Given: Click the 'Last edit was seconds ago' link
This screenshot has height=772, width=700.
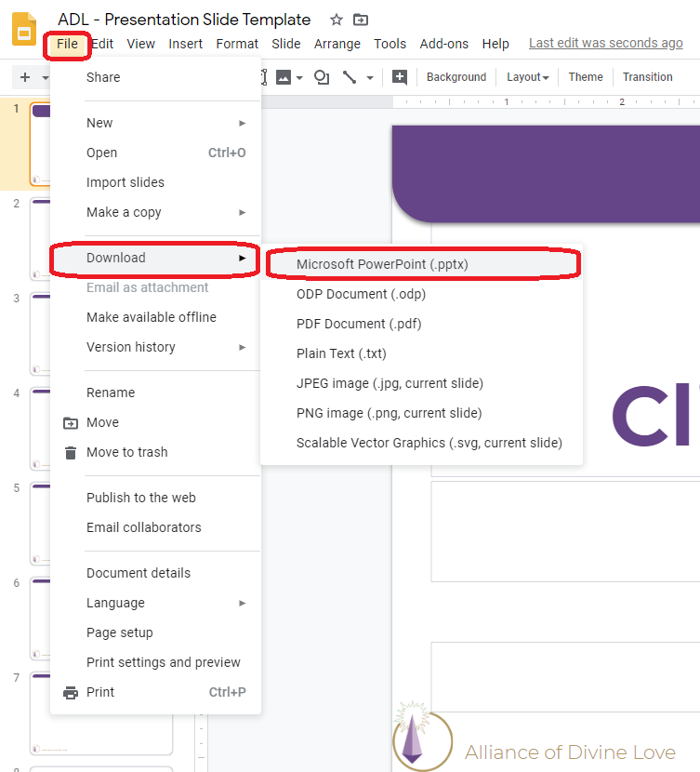Looking at the screenshot, I should coord(605,44).
